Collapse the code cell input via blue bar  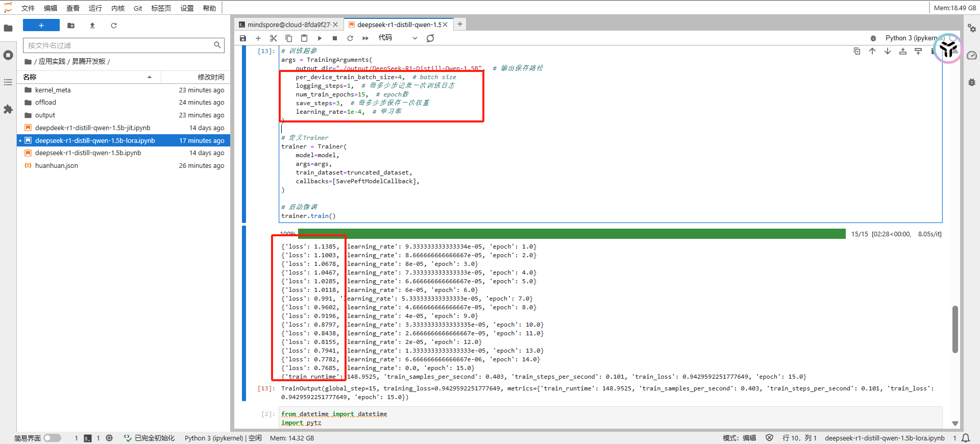pyautogui.click(x=244, y=134)
